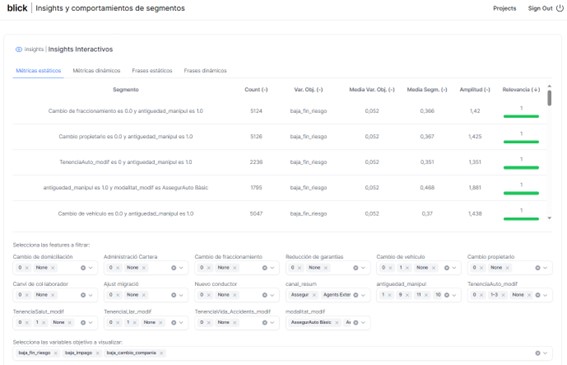567x365 pixels.
Task: Expand the objective variables dropdown chevron
Action: click(x=545, y=353)
